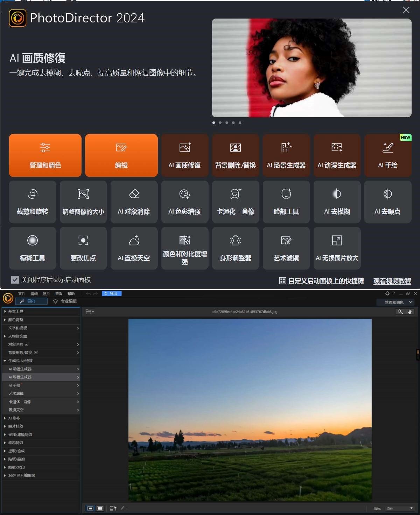This screenshot has width=420, height=515.
Task: Open the 帮助 menu
Action: pos(71,294)
